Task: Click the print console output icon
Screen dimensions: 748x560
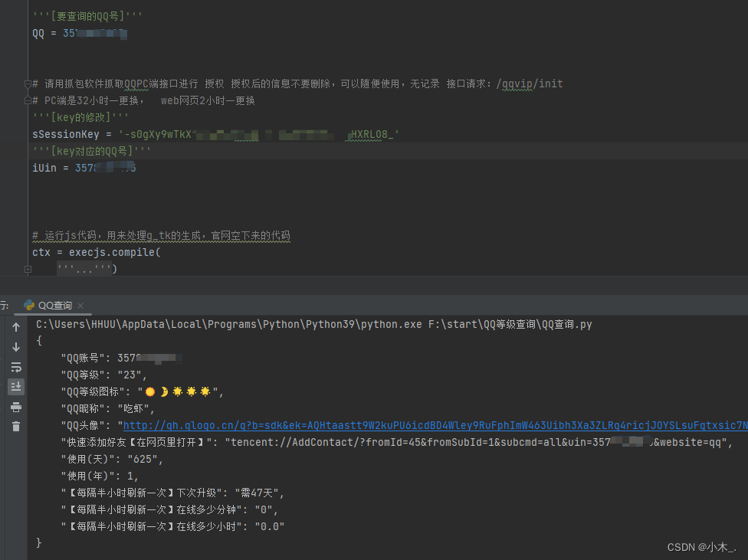Action: [16, 408]
